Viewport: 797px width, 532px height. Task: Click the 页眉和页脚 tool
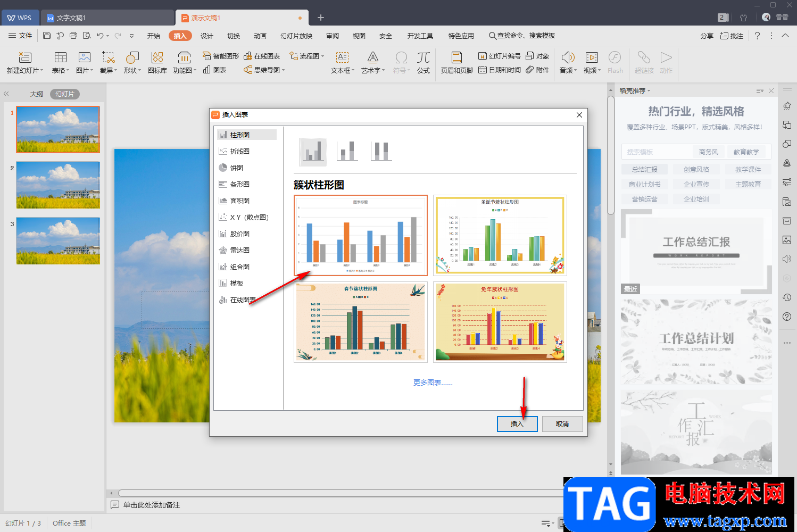(456, 63)
